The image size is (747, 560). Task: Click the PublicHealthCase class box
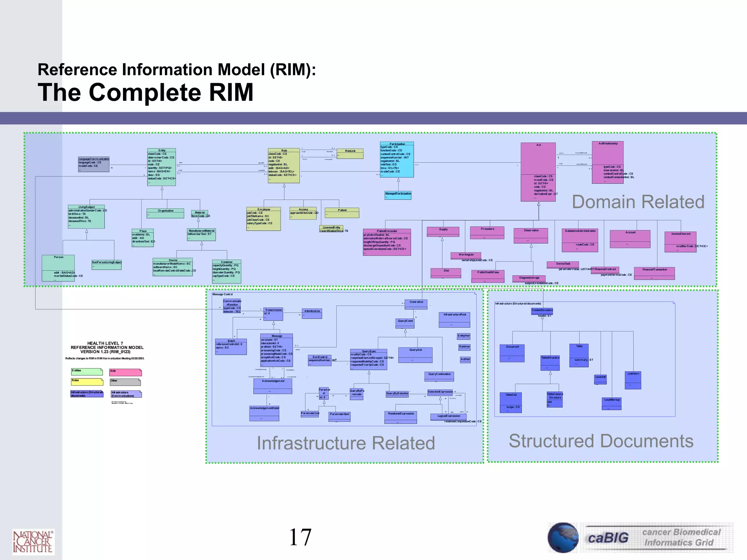pos(488,276)
